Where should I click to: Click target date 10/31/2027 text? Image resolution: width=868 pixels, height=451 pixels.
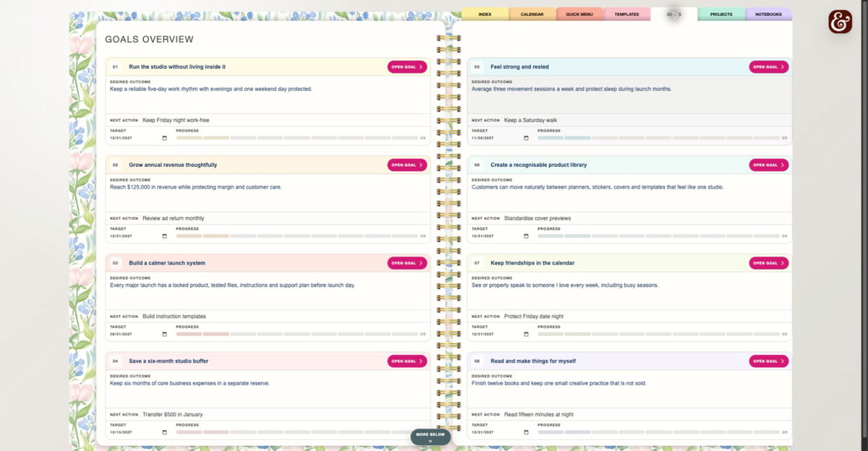482,236
